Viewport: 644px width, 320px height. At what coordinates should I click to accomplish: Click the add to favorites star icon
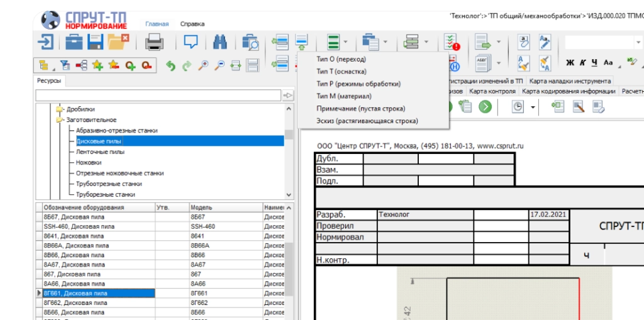(97, 65)
